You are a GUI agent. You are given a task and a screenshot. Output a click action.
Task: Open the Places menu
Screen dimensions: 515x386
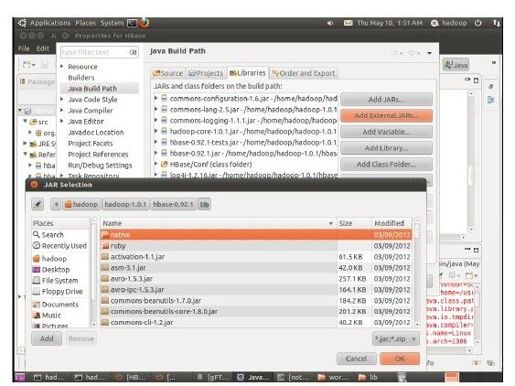[85, 23]
